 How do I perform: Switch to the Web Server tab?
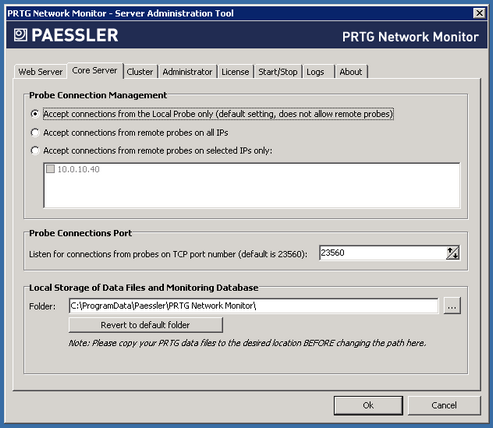tap(40, 72)
